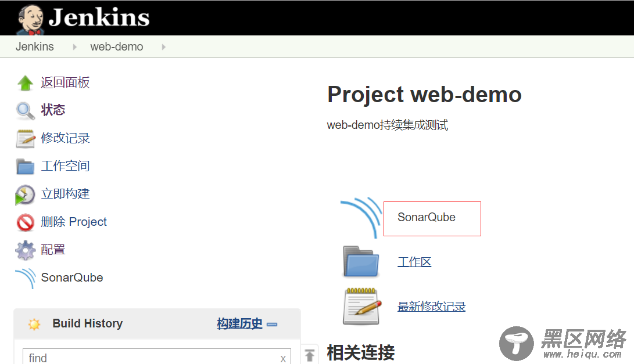
Task: Open 修改记录 in the sidebar
Action: tap(65, 138)
